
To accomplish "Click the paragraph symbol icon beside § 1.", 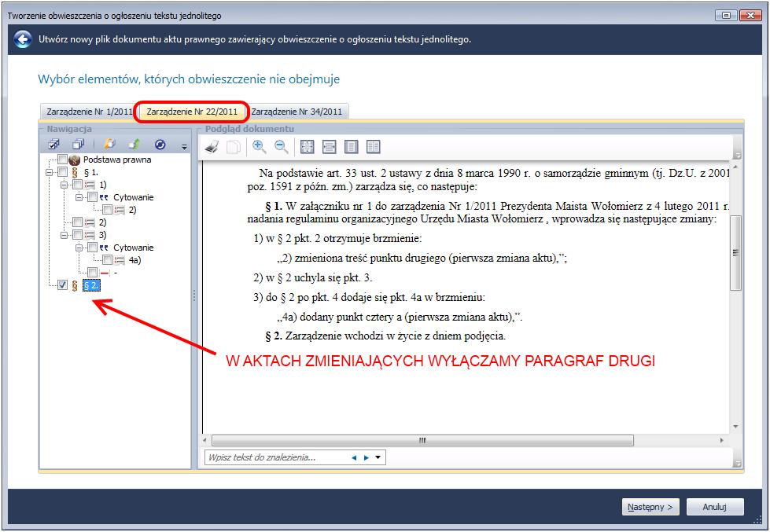I will coord(75,172).
